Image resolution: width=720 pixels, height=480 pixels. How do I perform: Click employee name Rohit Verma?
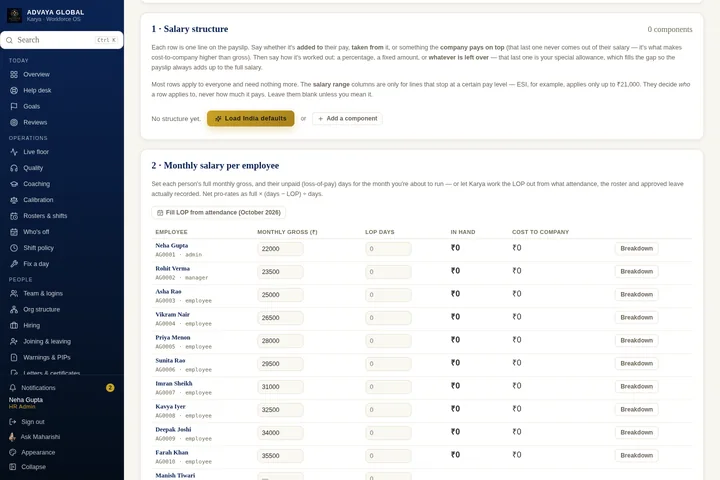click(x=173, y=268)
